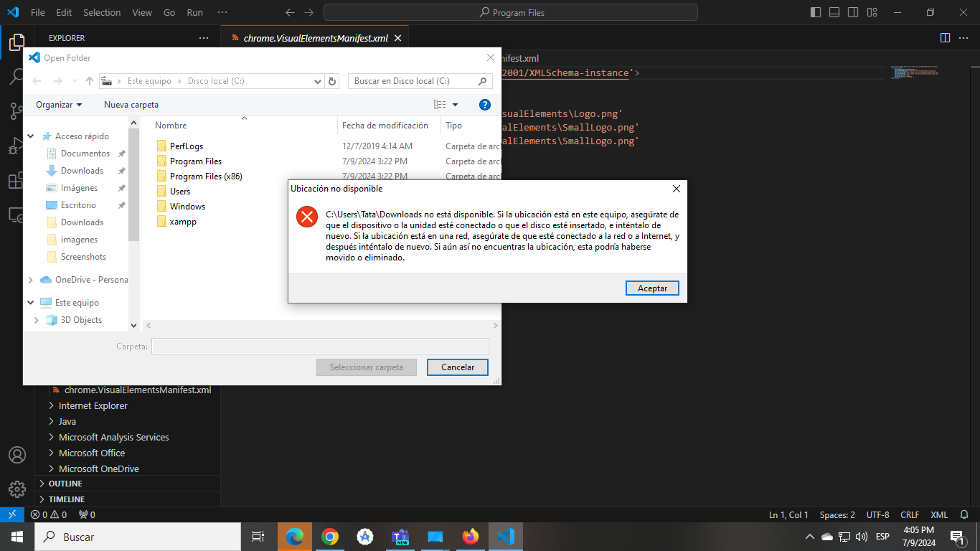Open the Edit menu

(x=64, y=12)
